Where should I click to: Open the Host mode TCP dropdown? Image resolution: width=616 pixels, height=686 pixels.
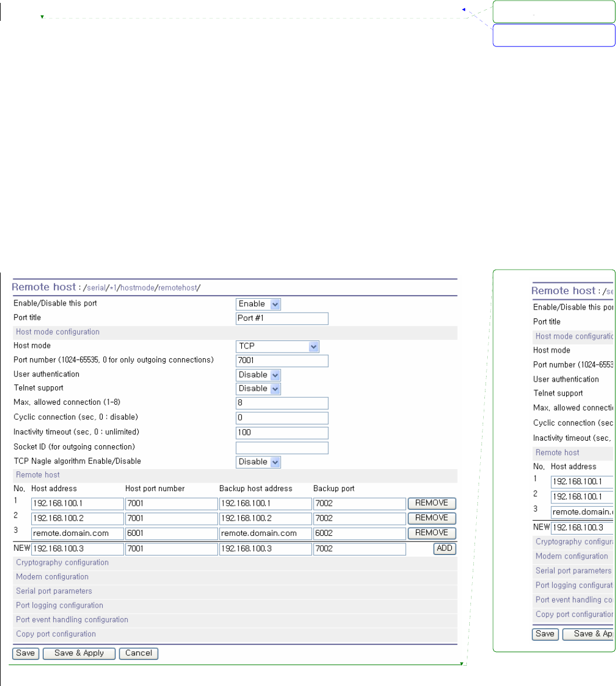point(277,347)
